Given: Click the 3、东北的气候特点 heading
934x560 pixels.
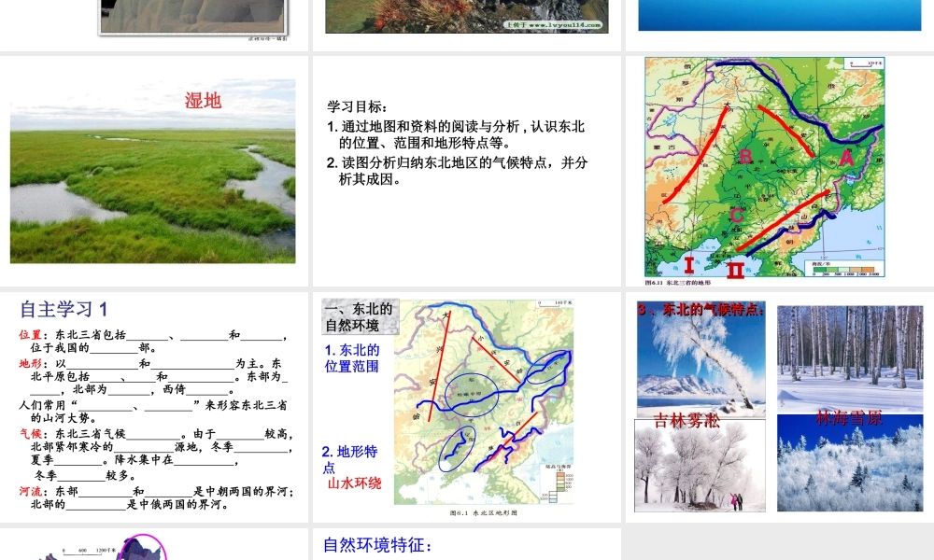Looking at the screenshot, I should (700, 310).
